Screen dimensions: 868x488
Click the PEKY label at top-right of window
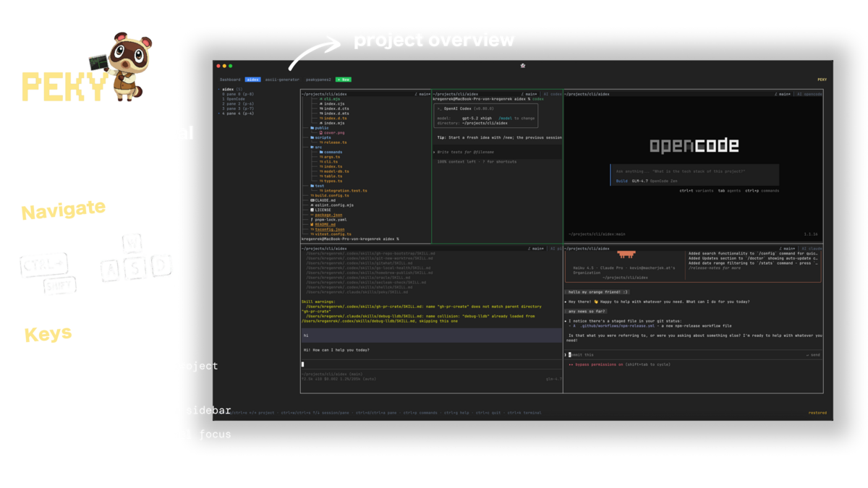822,80
